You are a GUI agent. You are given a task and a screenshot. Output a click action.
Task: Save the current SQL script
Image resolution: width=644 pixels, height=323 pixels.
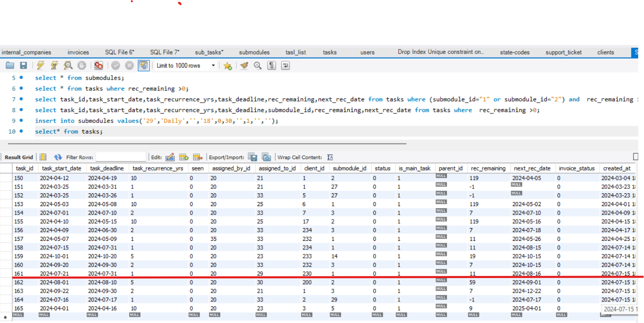[x=23, y=65]
